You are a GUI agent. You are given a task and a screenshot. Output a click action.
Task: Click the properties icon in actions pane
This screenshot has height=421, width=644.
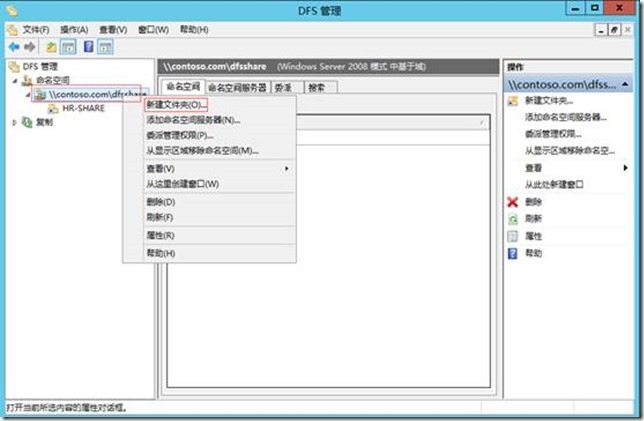[x=513, y=236]
